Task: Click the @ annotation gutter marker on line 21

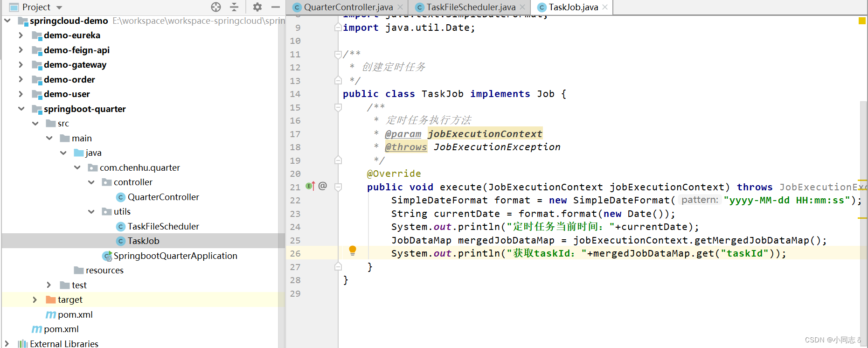Action: (x=323, y=186)
